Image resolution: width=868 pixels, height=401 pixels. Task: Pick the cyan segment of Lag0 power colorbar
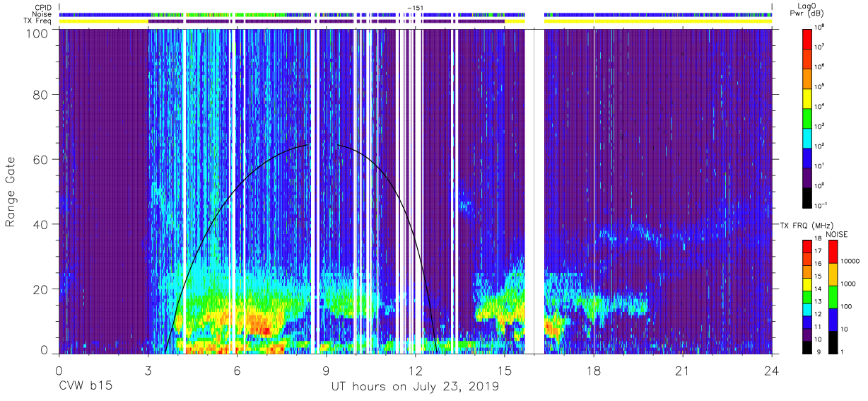[x=809, y=137]
